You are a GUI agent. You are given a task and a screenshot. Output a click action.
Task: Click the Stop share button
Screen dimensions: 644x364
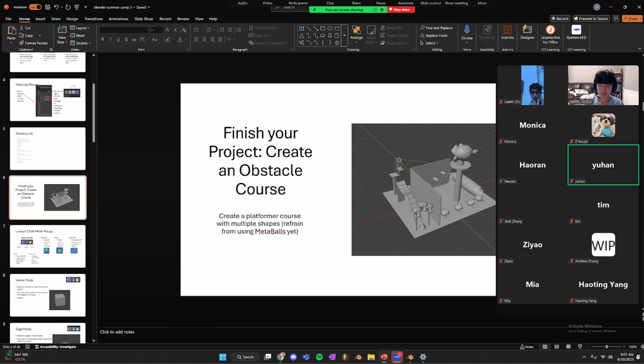401,10
